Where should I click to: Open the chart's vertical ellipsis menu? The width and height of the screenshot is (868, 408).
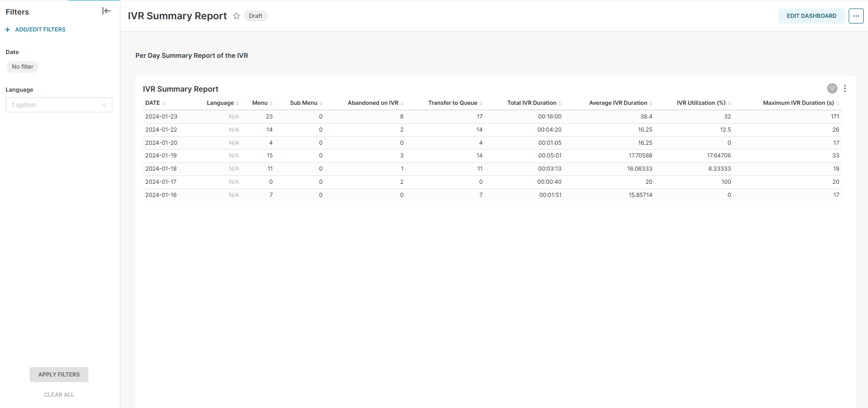[845, 88]
